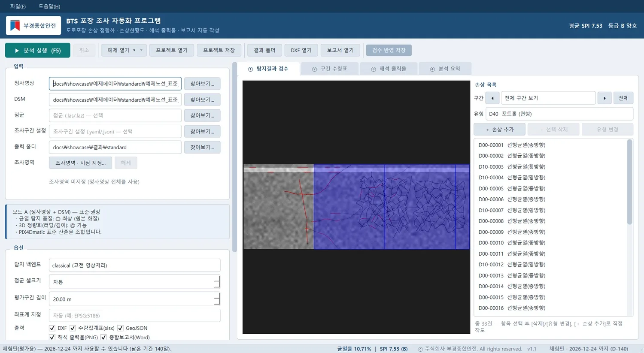644x353 pixels.
Task: Open the 파일(F) menu
Action: tap(18, 6)
